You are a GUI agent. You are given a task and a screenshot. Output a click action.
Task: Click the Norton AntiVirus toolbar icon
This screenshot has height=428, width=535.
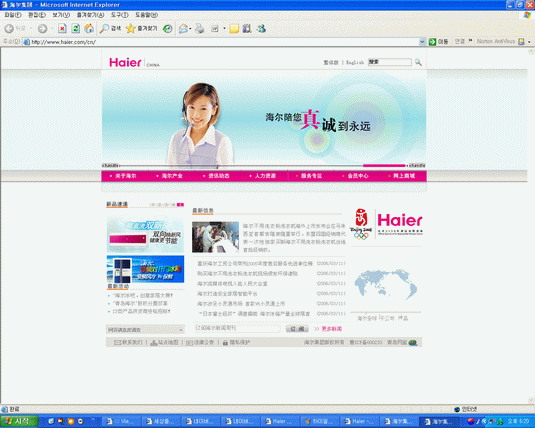pos(521,42)
